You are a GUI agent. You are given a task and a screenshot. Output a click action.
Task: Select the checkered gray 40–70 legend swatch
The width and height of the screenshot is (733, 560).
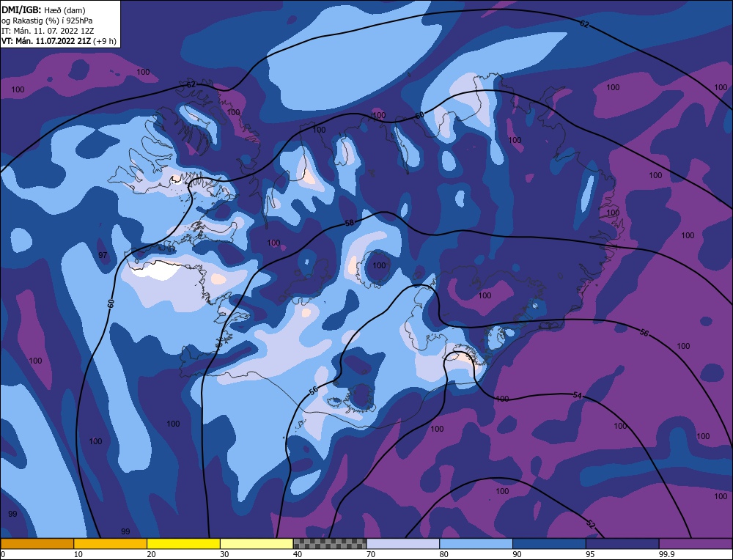[330, 543]
